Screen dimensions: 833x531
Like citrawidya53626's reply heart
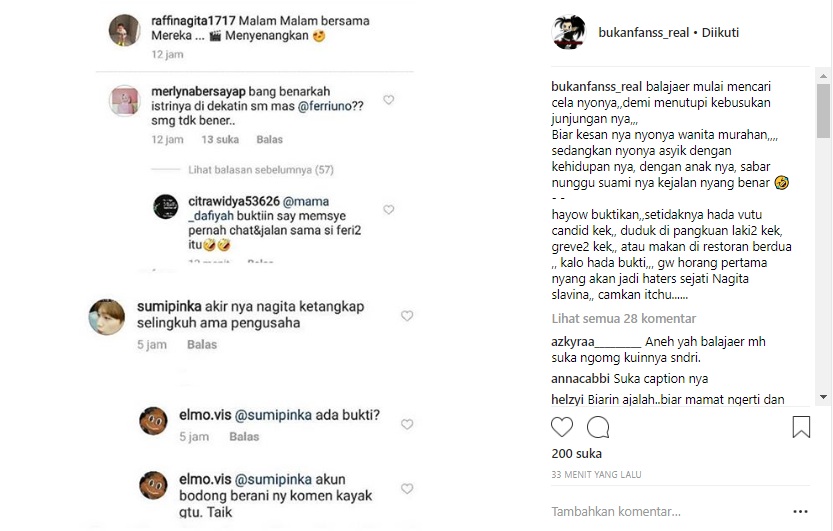tap(389, 210)
